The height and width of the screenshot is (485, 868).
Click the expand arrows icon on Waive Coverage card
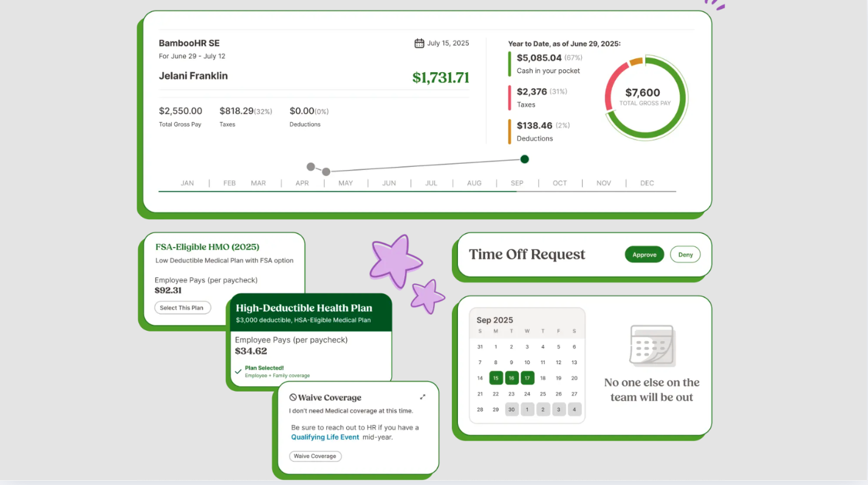(423, 397)
